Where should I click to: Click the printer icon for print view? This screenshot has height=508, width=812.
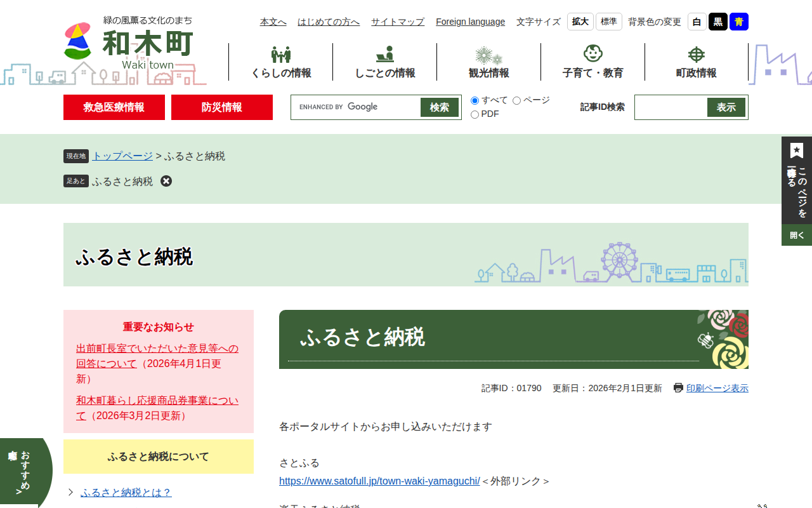pyautogui.click(x=678, y=388)
